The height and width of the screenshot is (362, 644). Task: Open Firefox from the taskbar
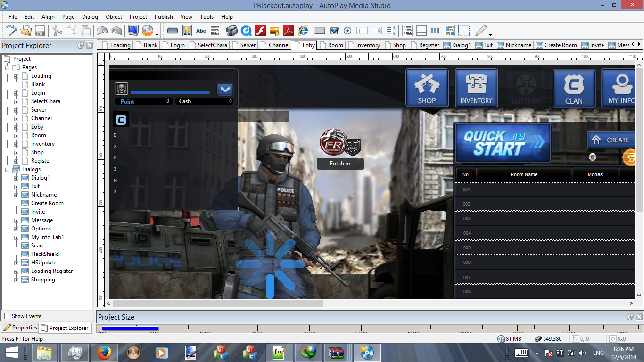pos(104,353)
